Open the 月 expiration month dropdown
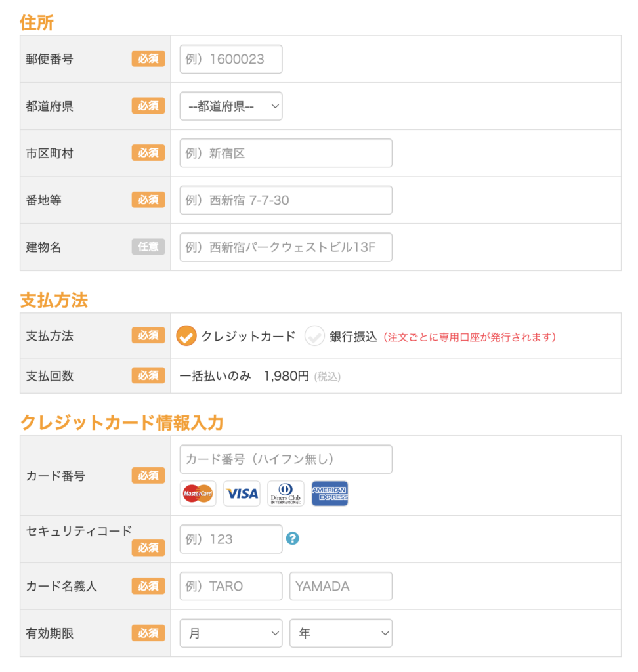The image size is (638, 672). (231, 633)
